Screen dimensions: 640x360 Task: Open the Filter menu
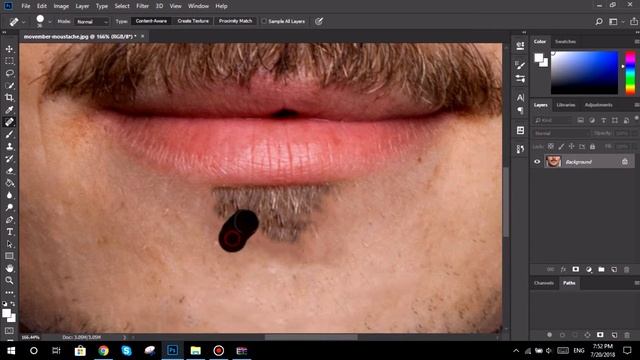tap(142, 6)
